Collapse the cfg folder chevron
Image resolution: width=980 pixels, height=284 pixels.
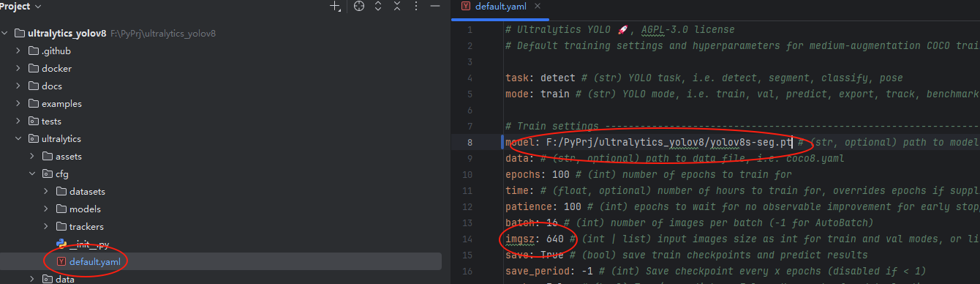coord(33,174)
